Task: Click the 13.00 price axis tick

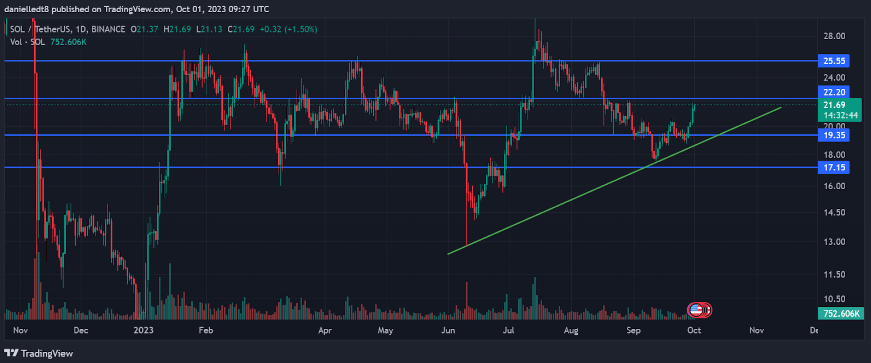Action: 835,242
